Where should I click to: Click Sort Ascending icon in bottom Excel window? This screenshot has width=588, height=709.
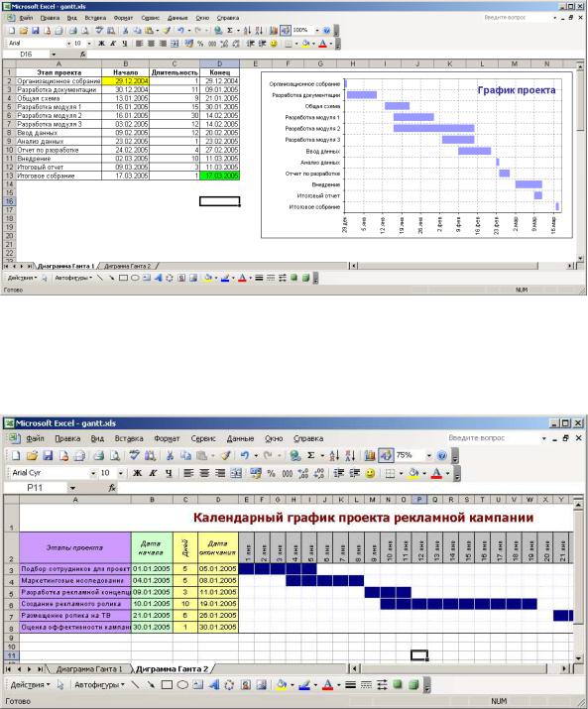[334, 455]
